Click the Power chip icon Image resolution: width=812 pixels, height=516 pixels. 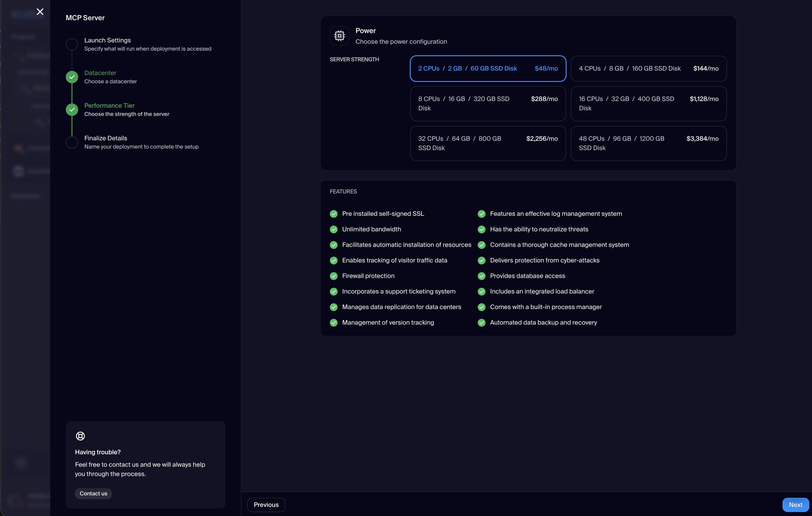[x=339, y=36]
